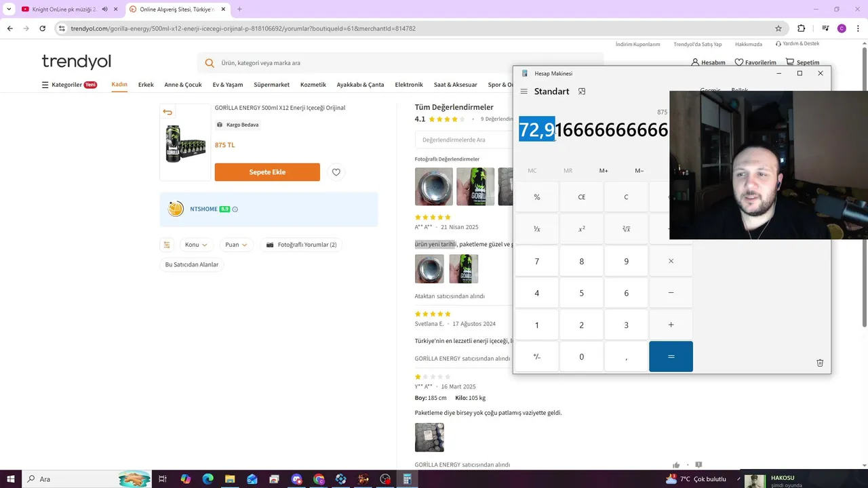Open the filter settings icon button
The width and height of the screenshot is (868, 488).
[167, 245]
